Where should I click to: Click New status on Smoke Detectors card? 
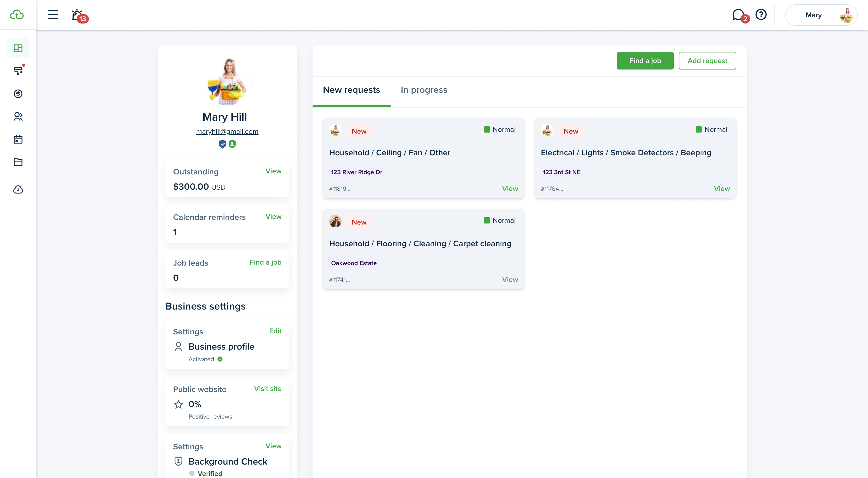571,132
